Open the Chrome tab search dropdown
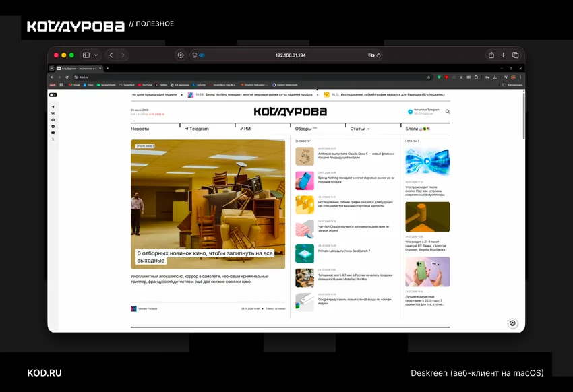Viewport: 573px width, 392px height. tap(51, 68)
